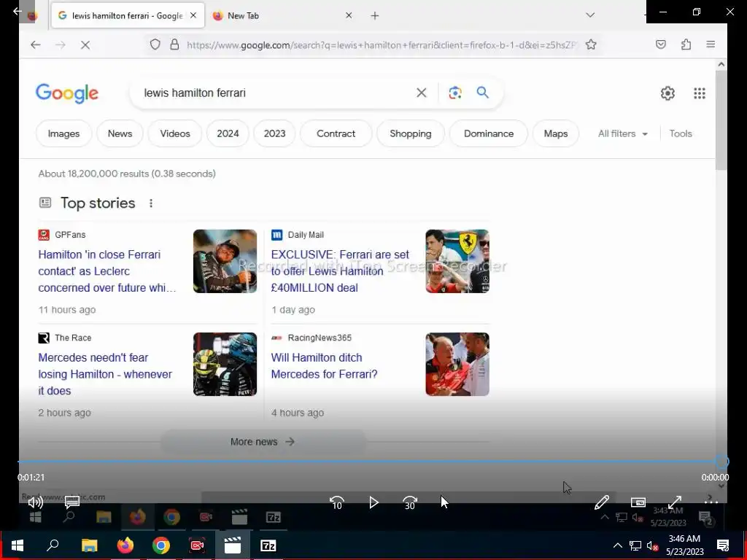The image size is (747, 560).
Task: Click the video player back arrow
Action: pyautogui.click(x=18, y=11)
